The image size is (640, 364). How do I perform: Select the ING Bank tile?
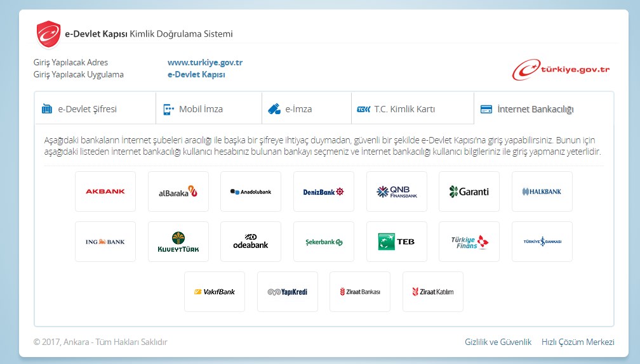click(x=105, y=242)
